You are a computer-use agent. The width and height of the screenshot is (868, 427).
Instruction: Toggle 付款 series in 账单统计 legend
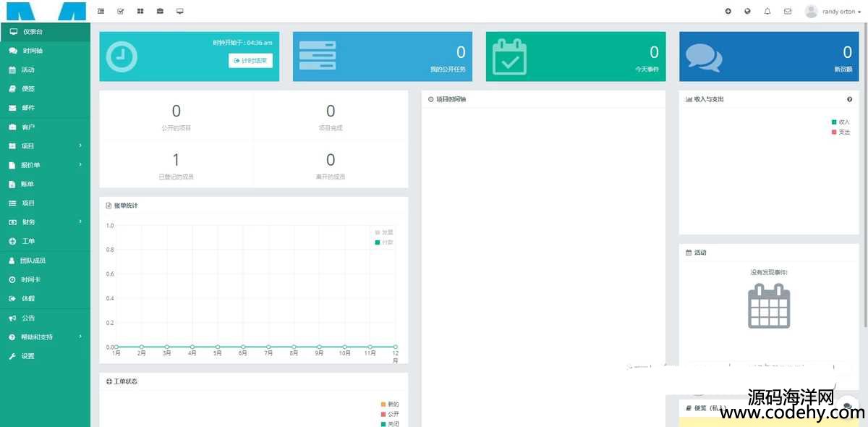pyautogui.click(x=384, y=242)
